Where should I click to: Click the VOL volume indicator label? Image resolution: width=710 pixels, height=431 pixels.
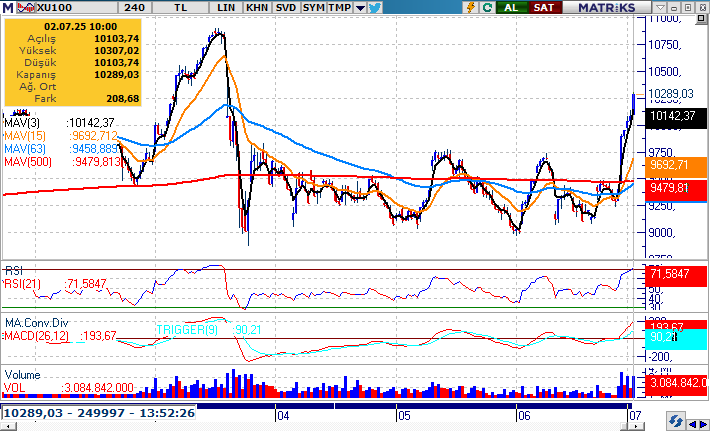[14, 388]
